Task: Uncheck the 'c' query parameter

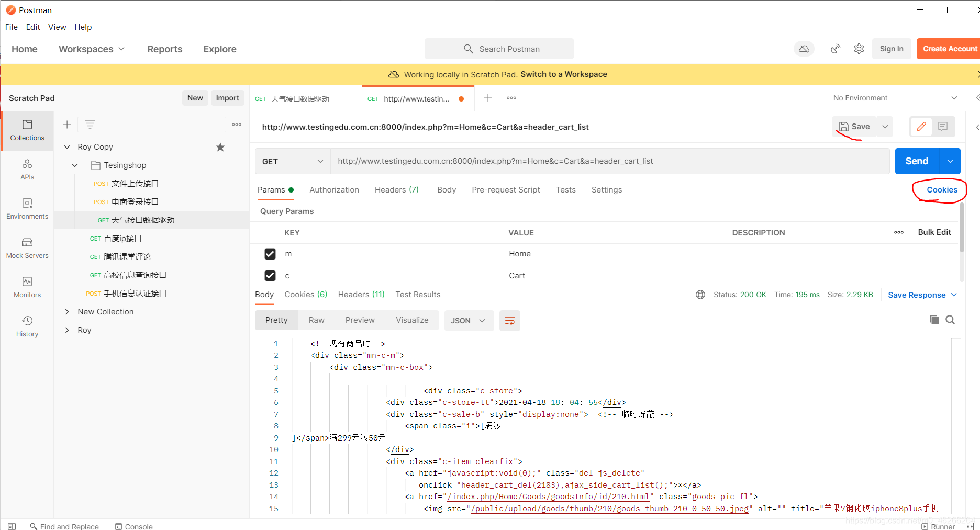Action: (270, 275)
